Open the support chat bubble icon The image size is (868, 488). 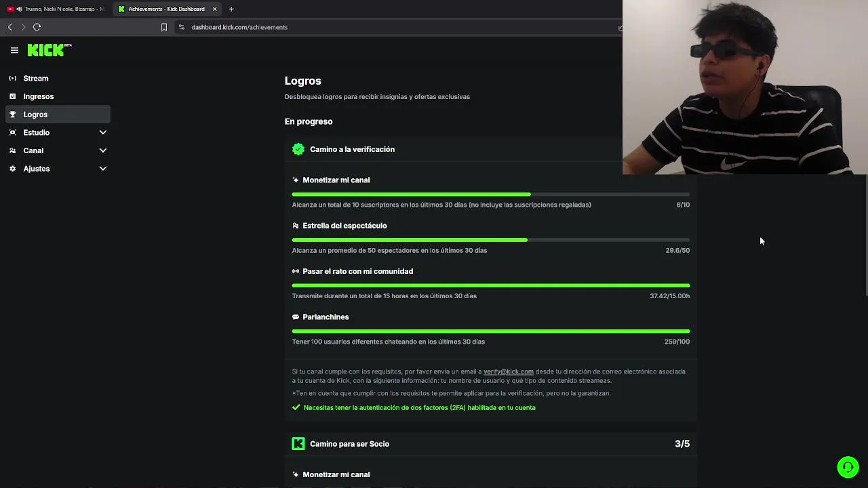848,467
